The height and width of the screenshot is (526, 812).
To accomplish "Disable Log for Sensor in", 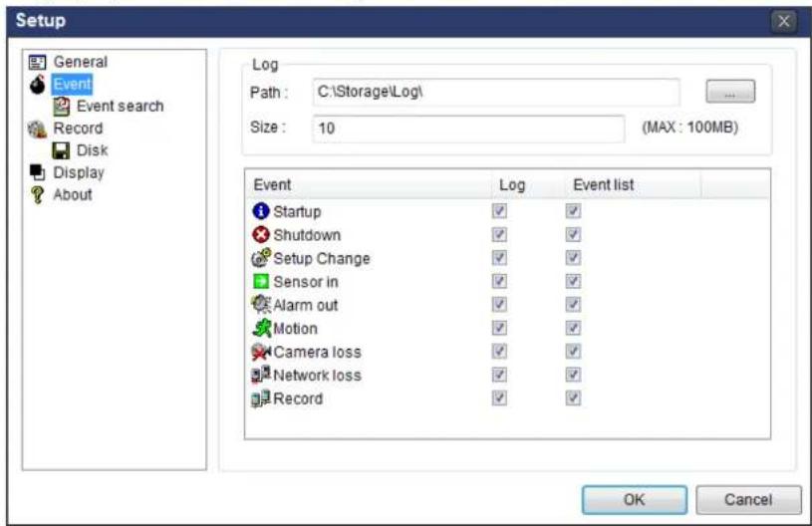I will [499, 281].
